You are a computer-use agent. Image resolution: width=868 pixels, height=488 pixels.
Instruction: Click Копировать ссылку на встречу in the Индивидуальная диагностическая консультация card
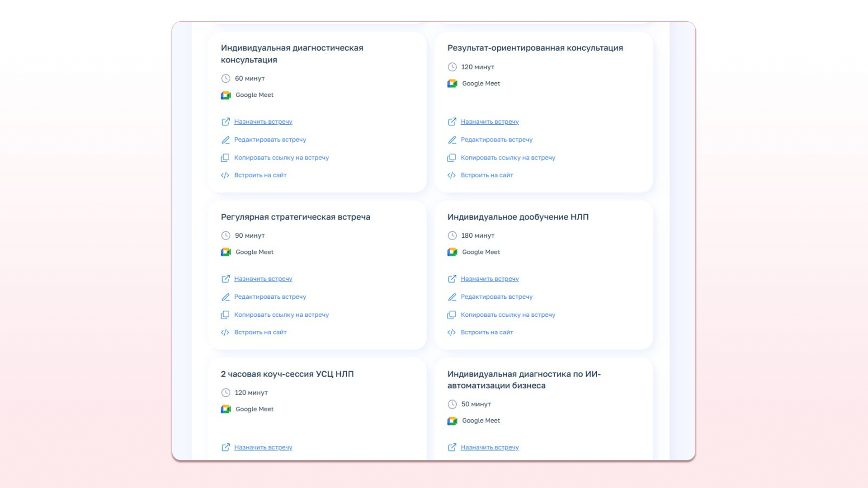tap(281, 158)
